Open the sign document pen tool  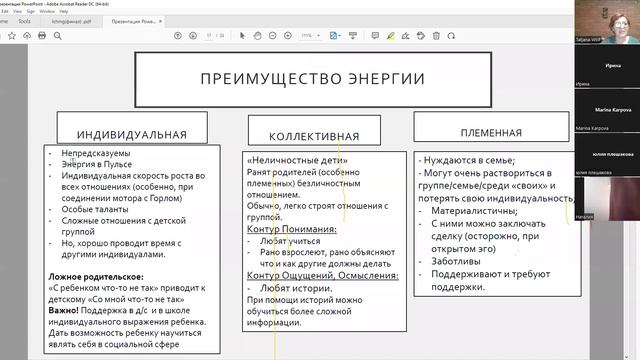pyautogui.click(x=405, y=36)
